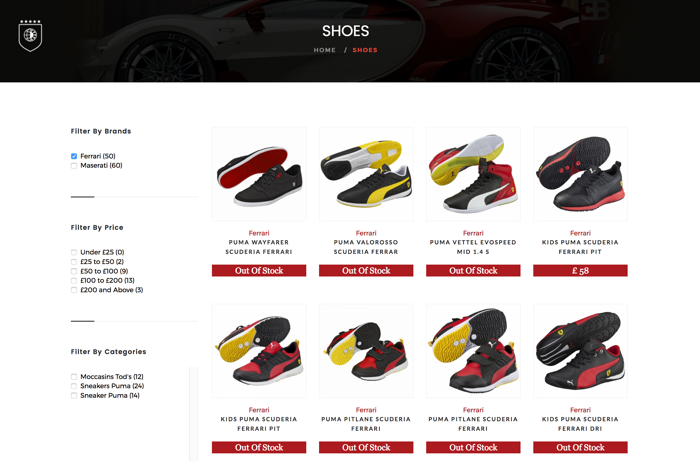The height and width of the screenshot is (465, 700).
Task: Open the Puma Vettel Evospeed Mid title link
Action: click(x=473, y=247)
